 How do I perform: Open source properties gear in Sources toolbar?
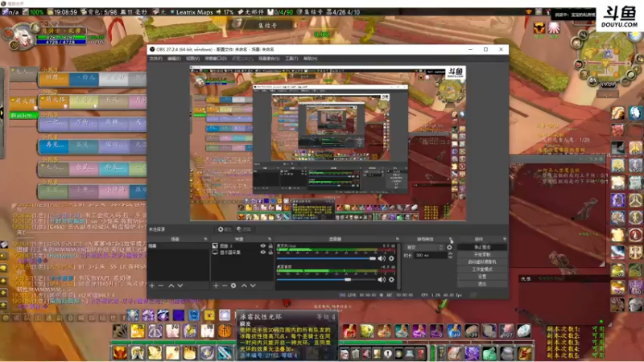(233, 286)
